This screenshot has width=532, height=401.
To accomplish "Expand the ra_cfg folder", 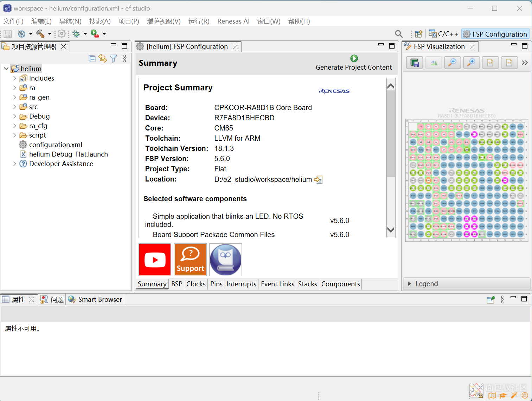I will tap(14, 126).
